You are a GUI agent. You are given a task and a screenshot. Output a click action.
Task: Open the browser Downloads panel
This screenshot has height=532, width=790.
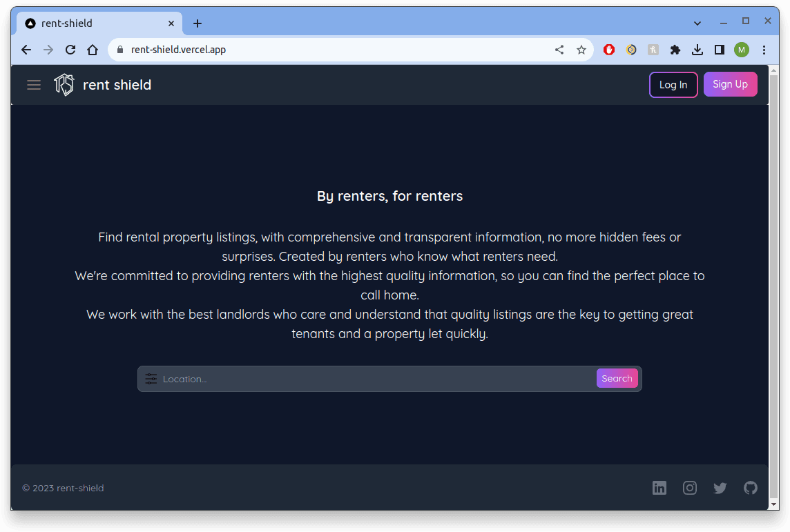pyautogui.click(x=697, y=49)
